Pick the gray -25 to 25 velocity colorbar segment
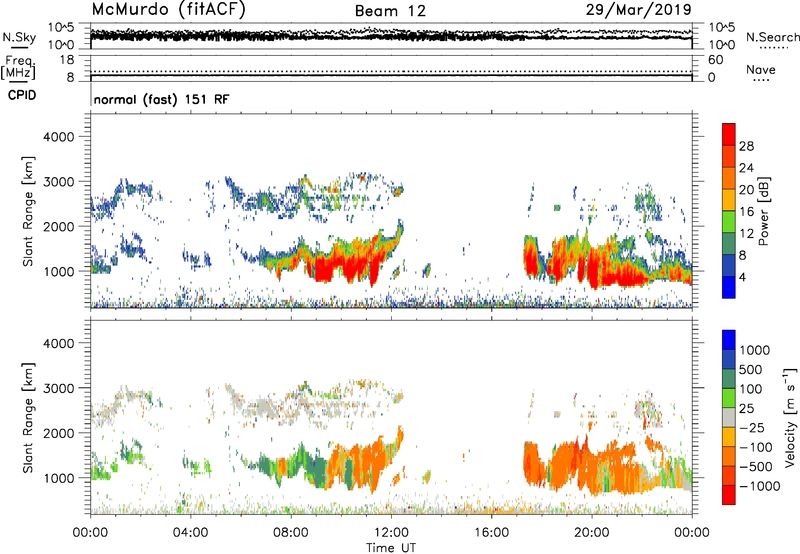Screen dimensions: 800x554 click(x=729, y=418)
